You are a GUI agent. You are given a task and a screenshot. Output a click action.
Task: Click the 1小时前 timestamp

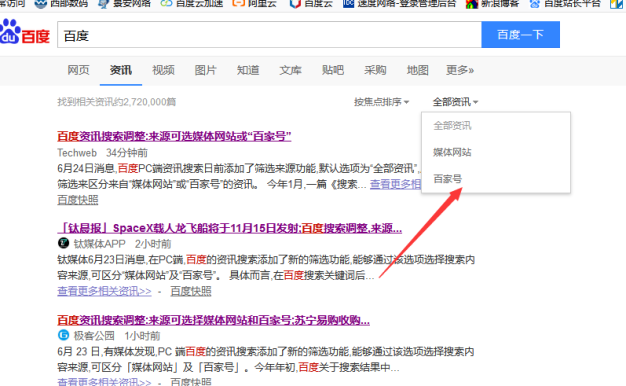click(142, 335)
